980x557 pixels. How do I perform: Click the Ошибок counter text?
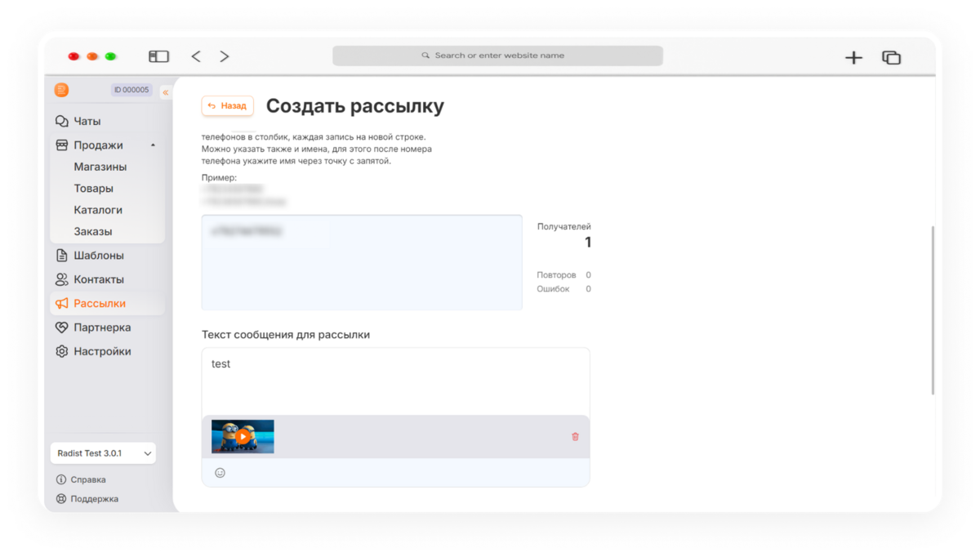click(553, 289)
